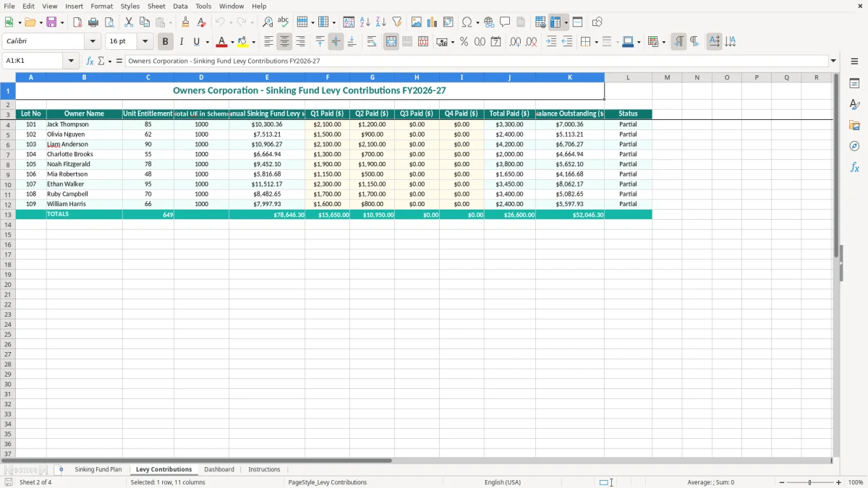Format as percent icon
The height and width of the screenshot is (488, 868).
pyautogui.click(x=464, y=42)
